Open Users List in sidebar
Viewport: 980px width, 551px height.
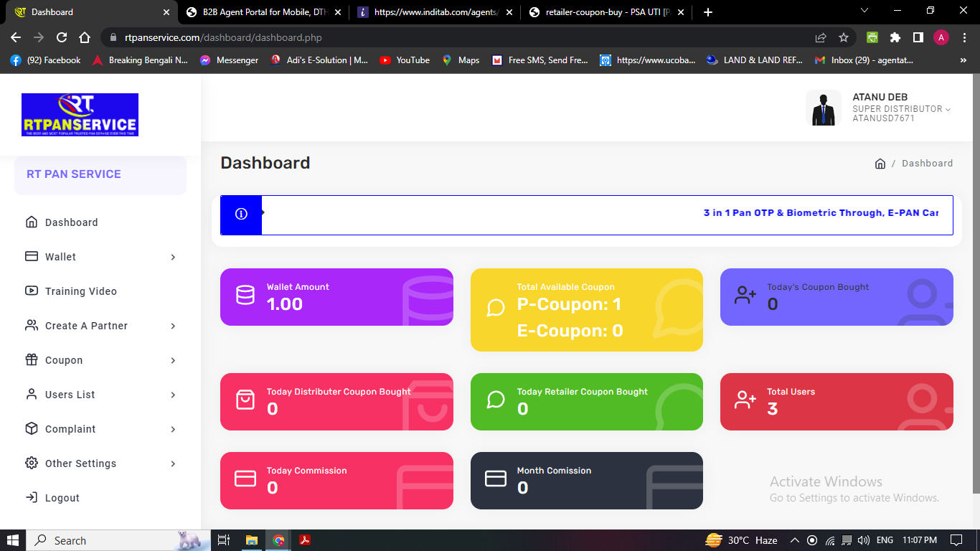pos(70,395)
